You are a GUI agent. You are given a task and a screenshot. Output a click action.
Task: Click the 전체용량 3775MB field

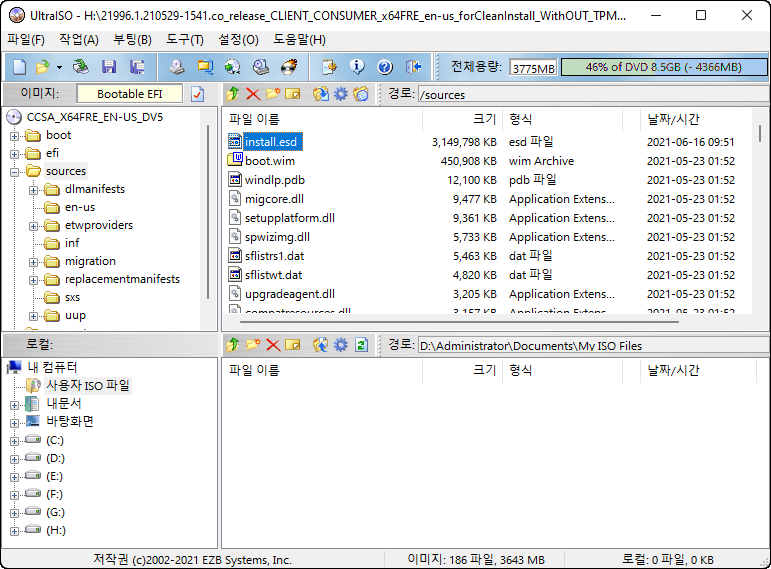pyautogui.click(x=533, y=68)
